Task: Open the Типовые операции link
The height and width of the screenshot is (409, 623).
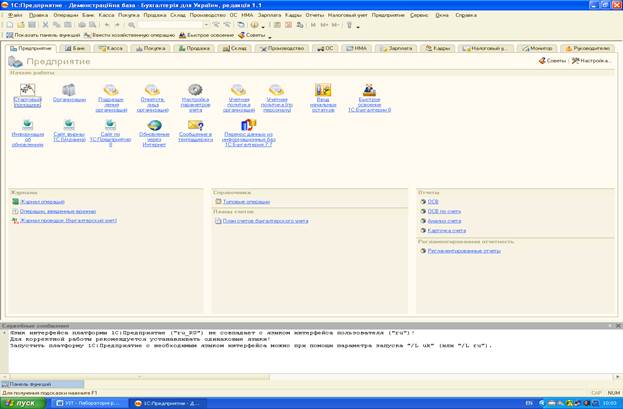Action: click(x=246, y=202)
